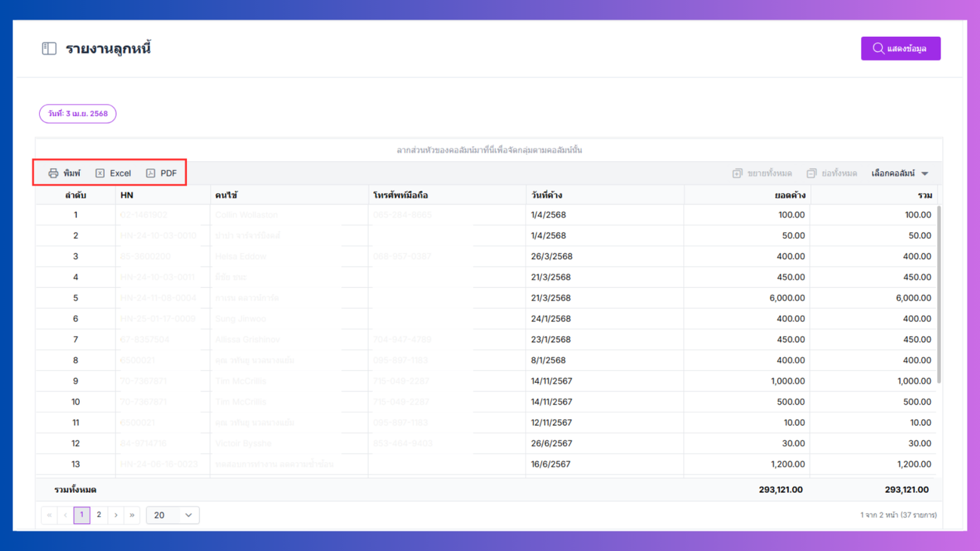Switch to page 2 of results
Image resolution: width=980 pixels, height=551 pixels.
click(x=99, y=515)
